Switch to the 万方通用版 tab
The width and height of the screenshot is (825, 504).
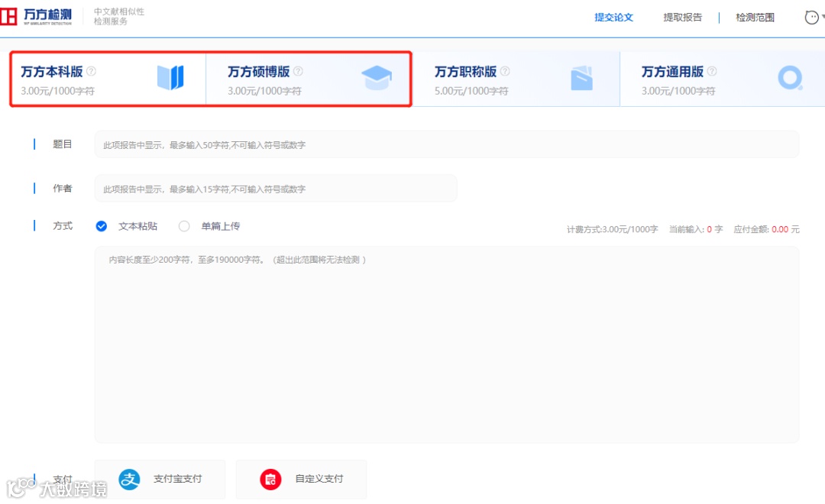coord(723,79)
